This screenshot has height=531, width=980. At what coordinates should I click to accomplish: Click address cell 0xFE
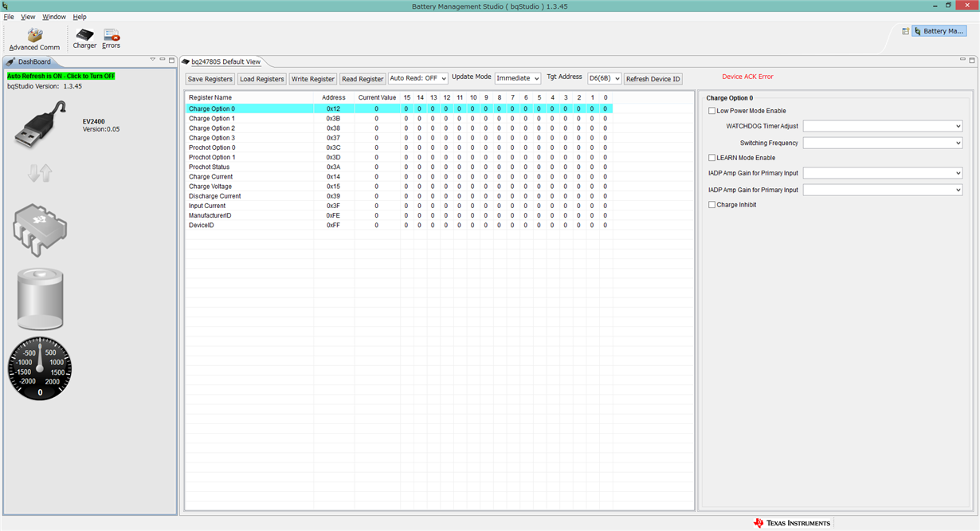[333, 215]
